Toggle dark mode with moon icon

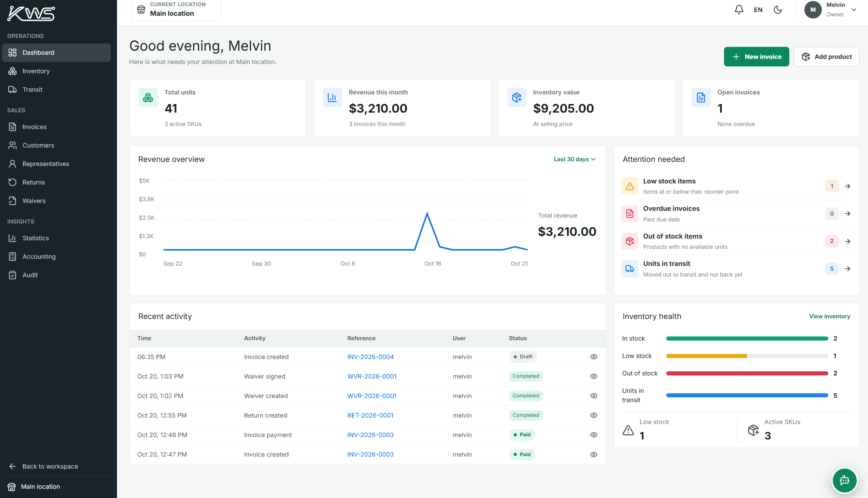tap(778, 10)
